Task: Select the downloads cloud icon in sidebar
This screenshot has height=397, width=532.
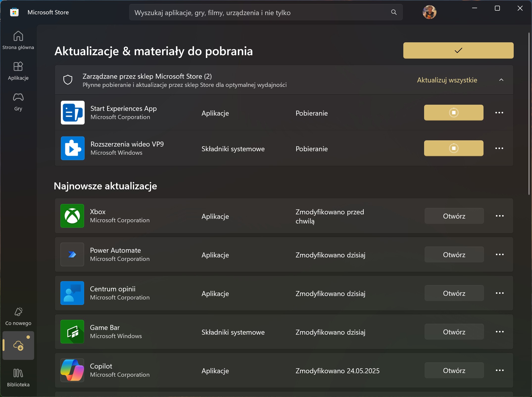Action: tap(18, 345)
